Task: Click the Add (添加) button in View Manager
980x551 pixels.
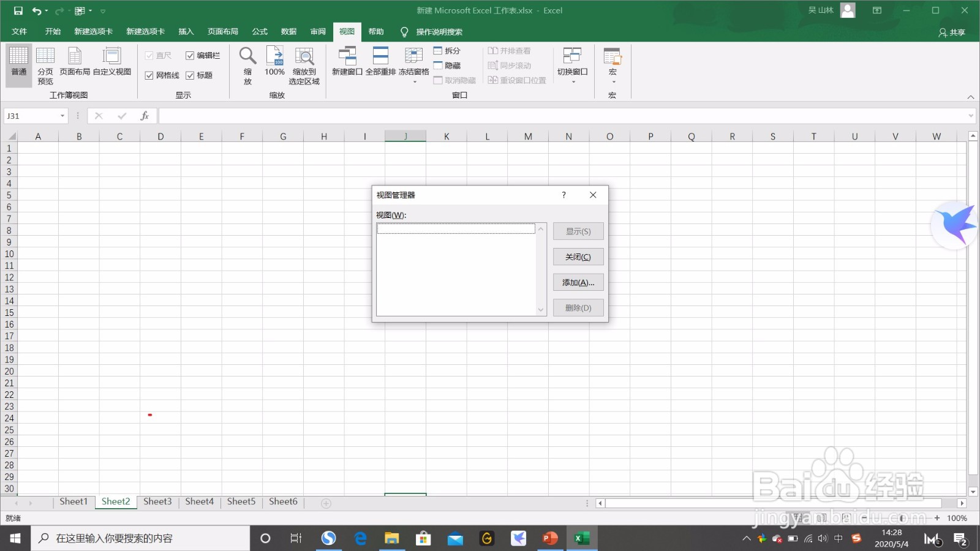Action: tap(578, 282)
